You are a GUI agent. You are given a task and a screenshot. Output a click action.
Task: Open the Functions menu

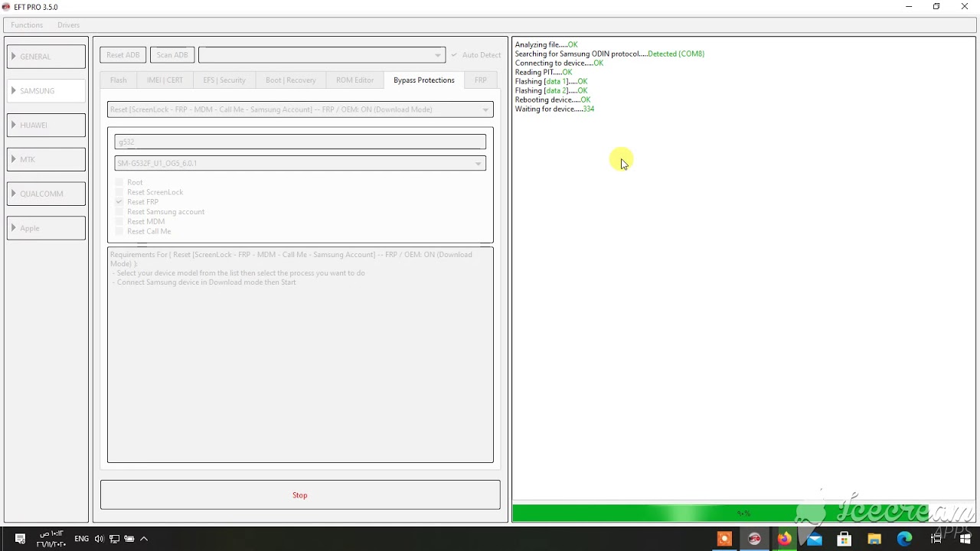[x=27, y=25]
